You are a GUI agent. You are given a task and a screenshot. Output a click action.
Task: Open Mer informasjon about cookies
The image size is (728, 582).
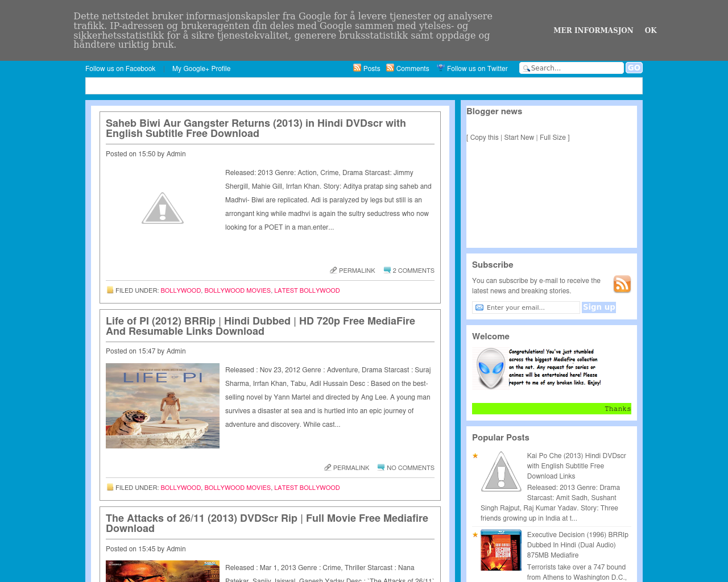click(593, 30)
